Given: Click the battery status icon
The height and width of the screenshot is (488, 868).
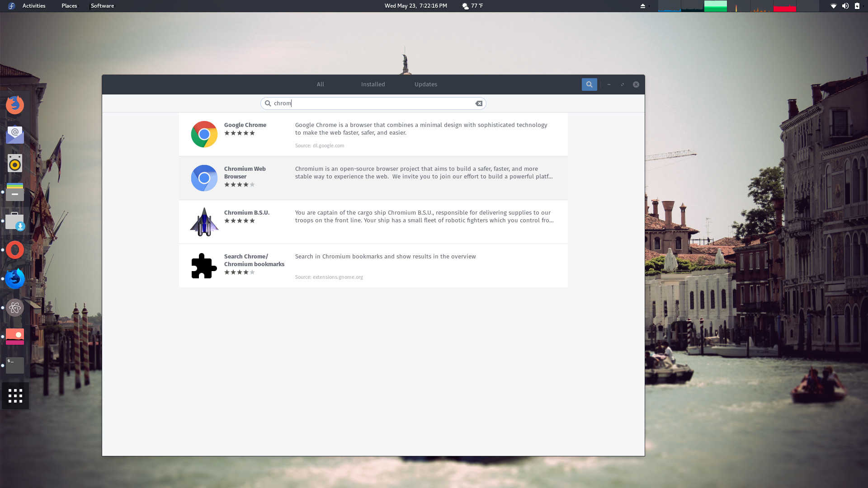Looking at the screenshot, I should coord(857,6).
